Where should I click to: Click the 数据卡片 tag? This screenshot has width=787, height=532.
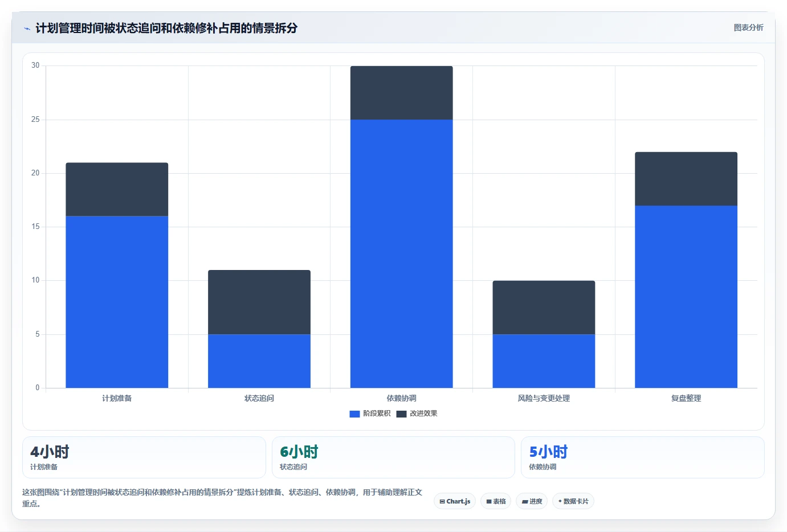coord(573,501)
